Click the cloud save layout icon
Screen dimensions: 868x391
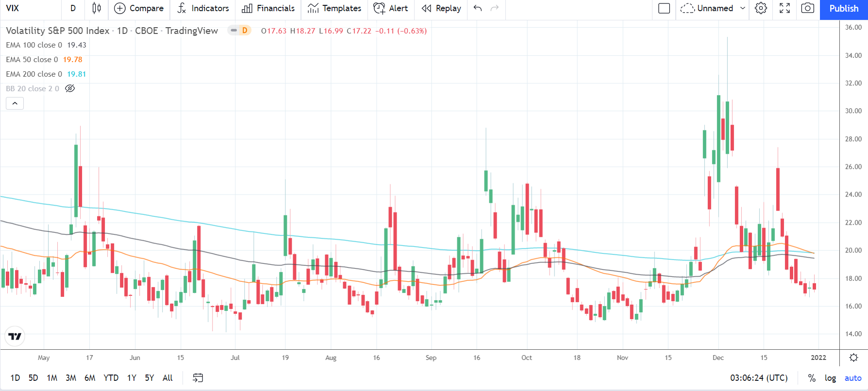pos(687,8)
